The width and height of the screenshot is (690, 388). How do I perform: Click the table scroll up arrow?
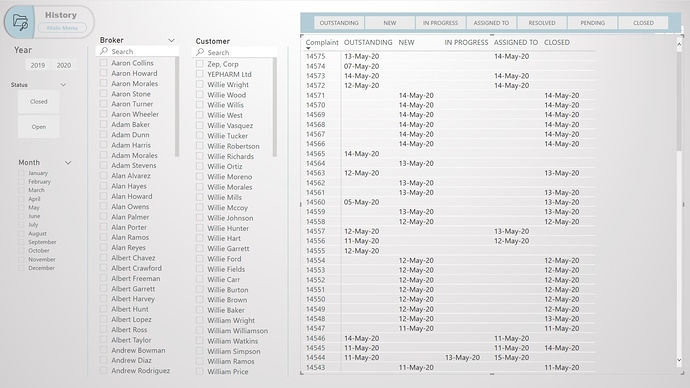[x=679, y=44]
